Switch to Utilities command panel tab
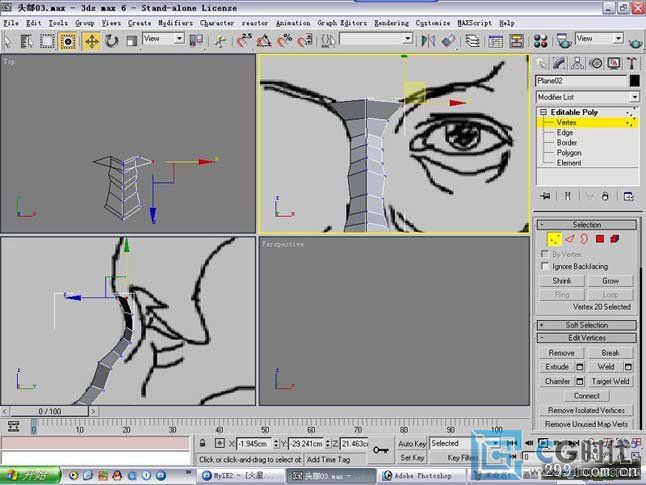 [632, 63]
